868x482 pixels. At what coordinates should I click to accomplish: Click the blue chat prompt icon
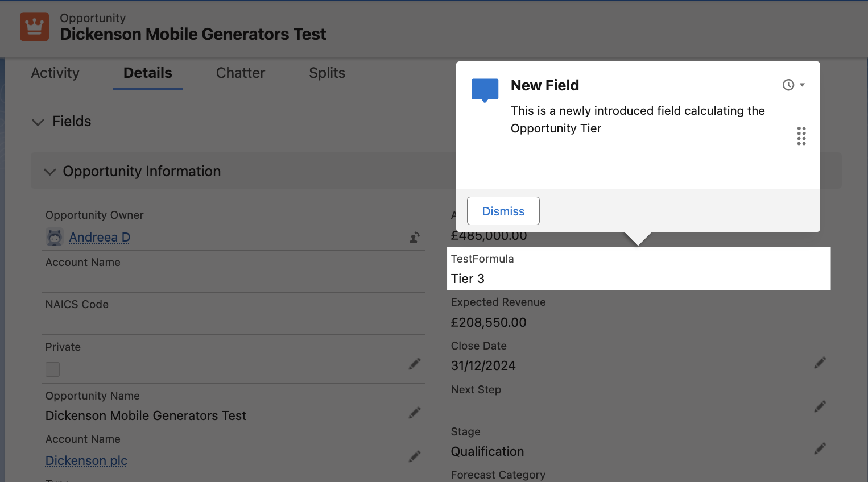(x=485, y=90)
